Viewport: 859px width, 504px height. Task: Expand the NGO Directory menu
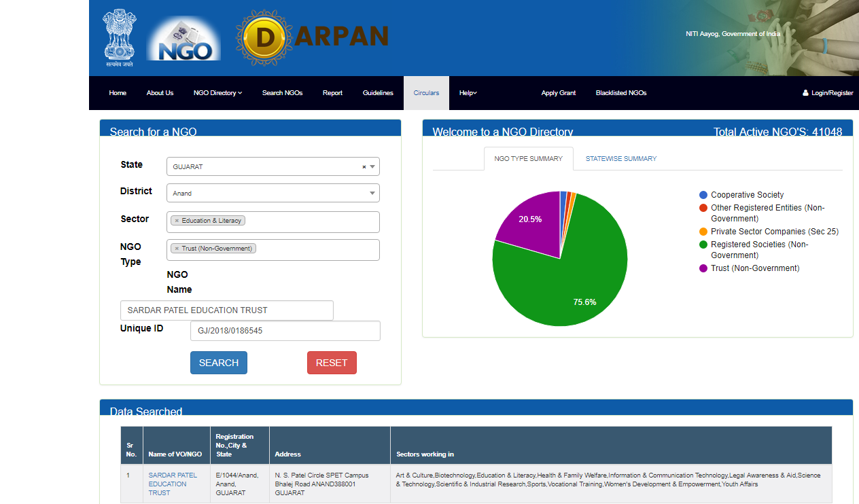coord(217,93)
